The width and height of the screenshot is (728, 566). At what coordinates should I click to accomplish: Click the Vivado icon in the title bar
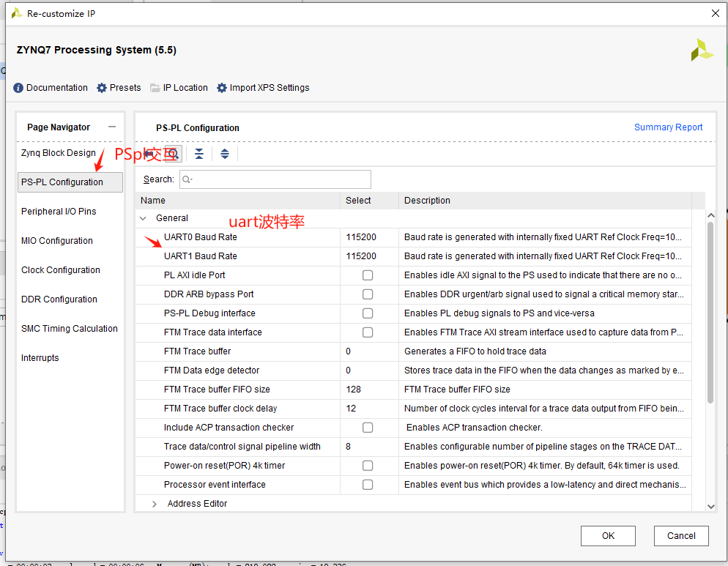tap(17, 13)
